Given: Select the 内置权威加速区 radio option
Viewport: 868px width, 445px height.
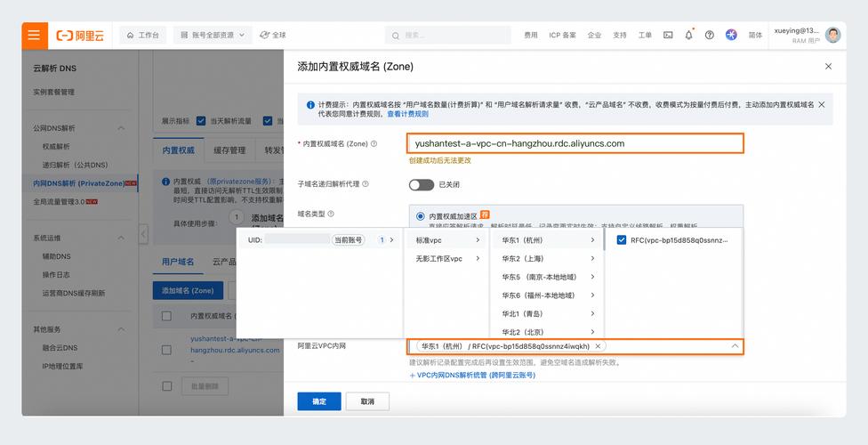Looking at the screenshot, I should point(420,216).
